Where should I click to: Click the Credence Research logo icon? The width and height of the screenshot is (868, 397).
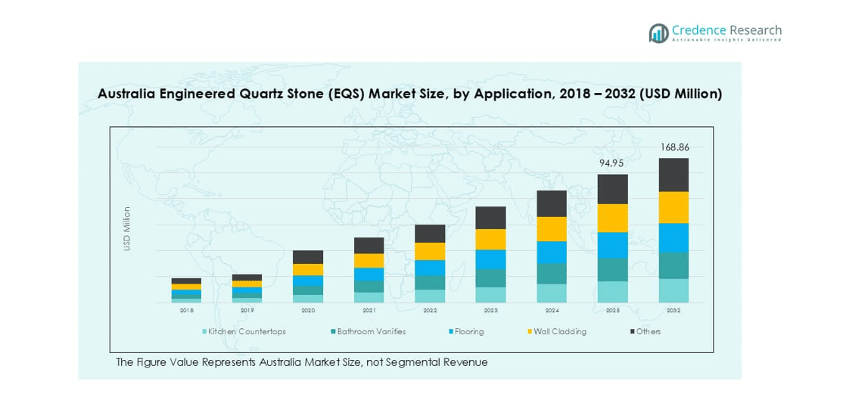658,33
